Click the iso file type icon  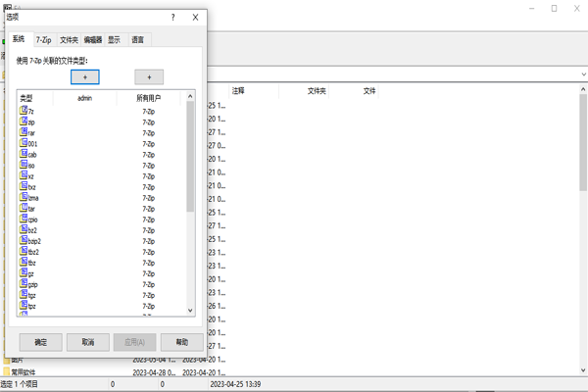tap(24, 165)
